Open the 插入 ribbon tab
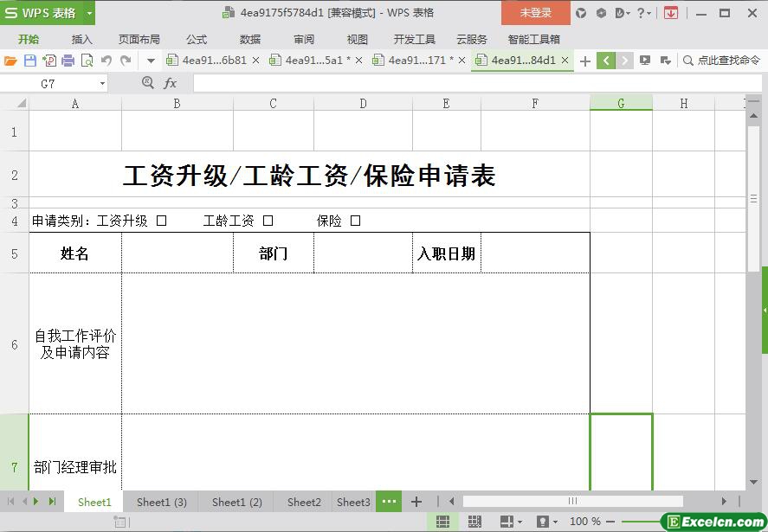The width and height of the screenshot is (768, 532). (x=82, y=39)
